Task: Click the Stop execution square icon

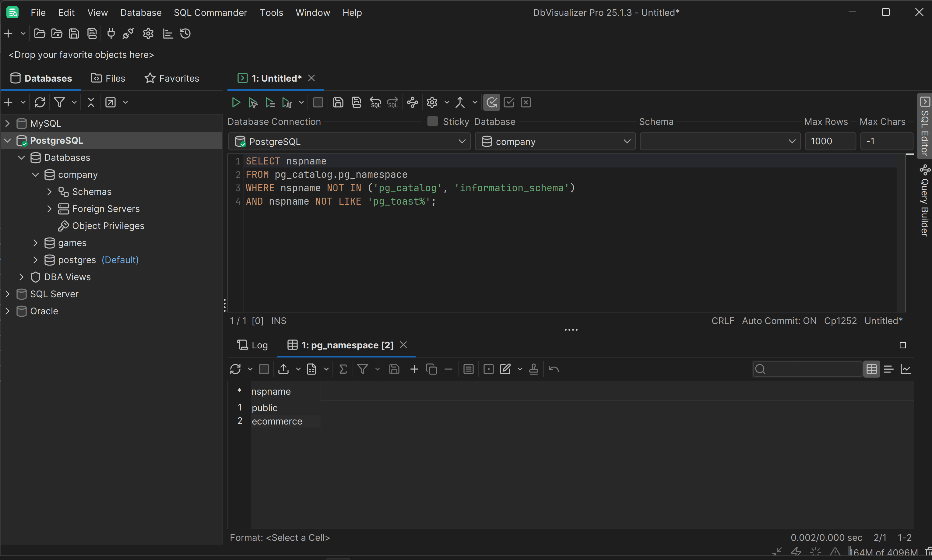Action: [x=318, y=102]
